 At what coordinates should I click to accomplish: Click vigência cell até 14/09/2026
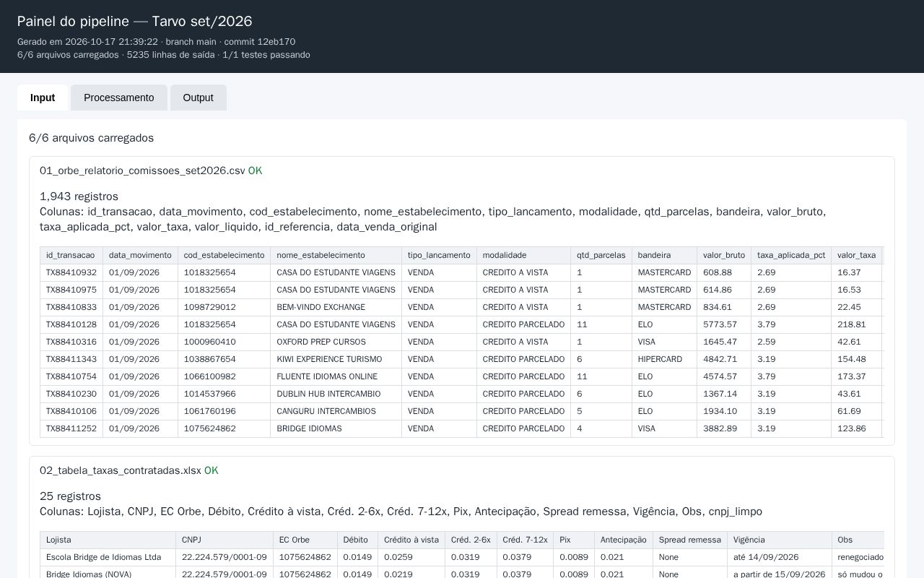click(x=780, y=558)
